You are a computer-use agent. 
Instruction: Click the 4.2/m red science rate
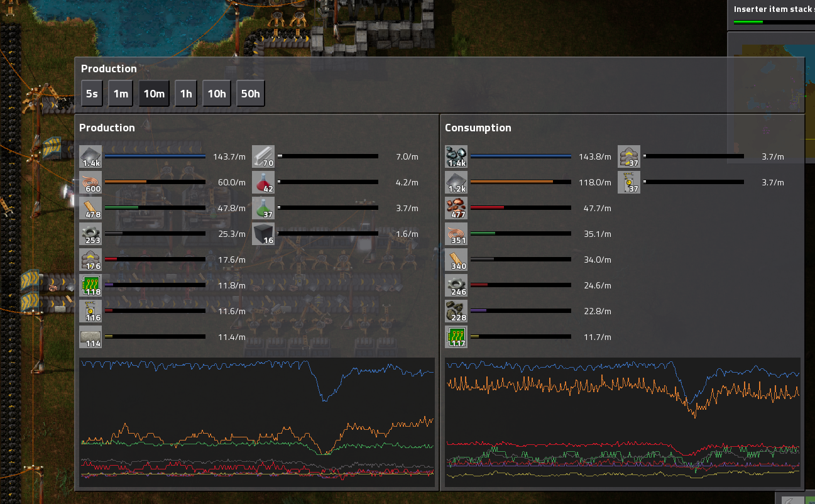click(x=408, y=182)
